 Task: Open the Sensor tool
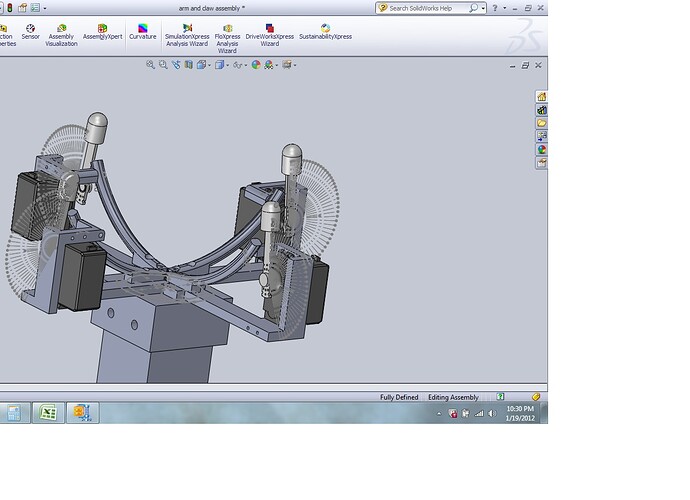[x=30, y=33]
